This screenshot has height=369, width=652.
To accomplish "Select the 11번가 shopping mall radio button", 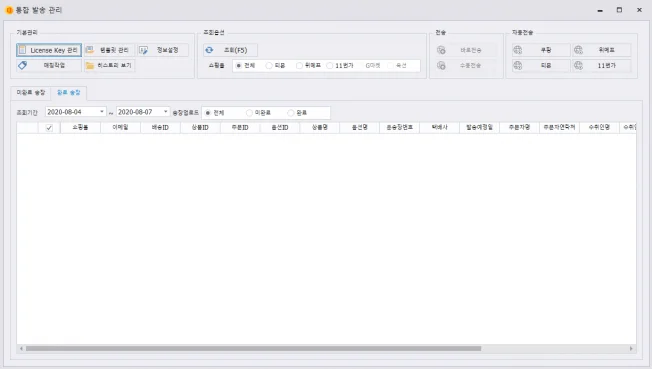I will click(330, 66).
